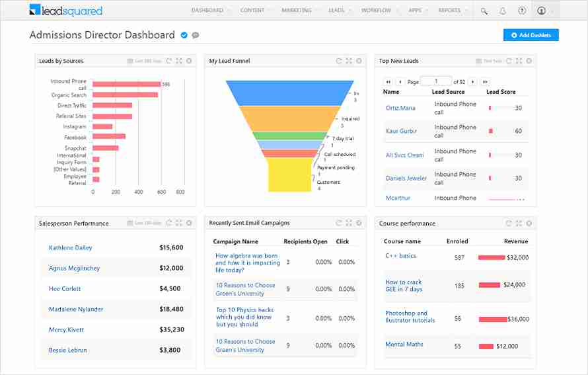Open the Dashboard menu

tap(210, 11)
